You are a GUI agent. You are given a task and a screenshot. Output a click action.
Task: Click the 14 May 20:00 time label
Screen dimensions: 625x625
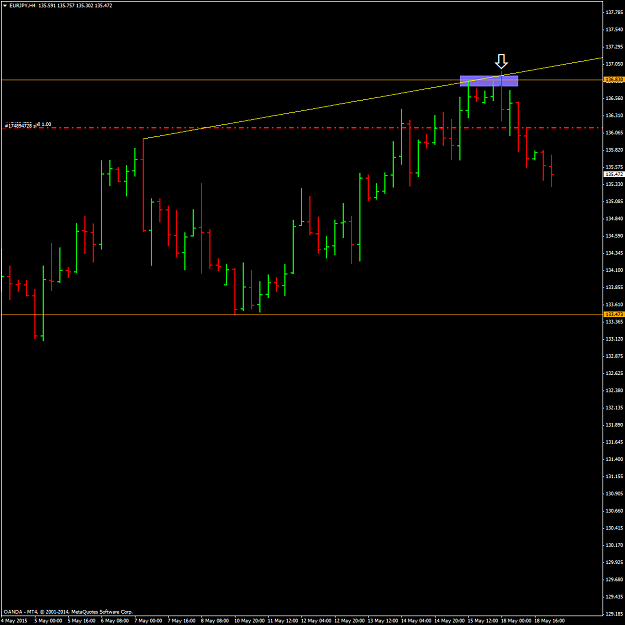coord(450,621)
